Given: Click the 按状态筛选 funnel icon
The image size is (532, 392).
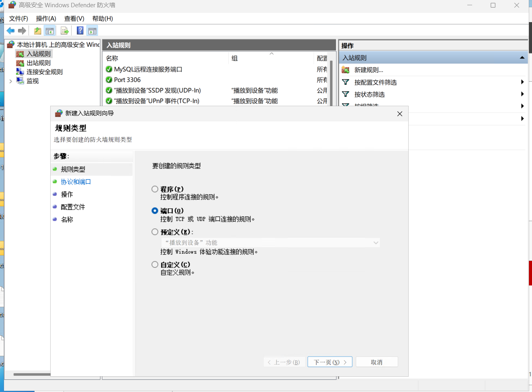Looking at the screenshot, I should pyautogui.click(x=346, y=94).
